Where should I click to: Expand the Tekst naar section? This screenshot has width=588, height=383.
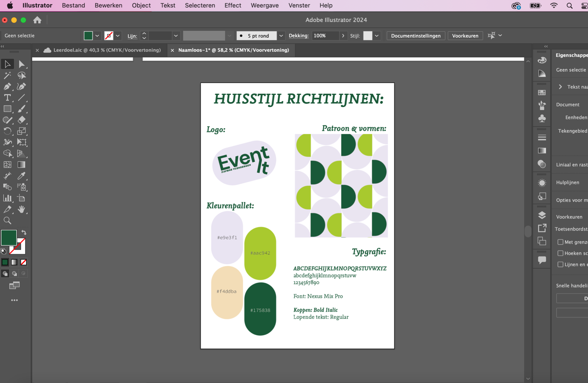560,87
